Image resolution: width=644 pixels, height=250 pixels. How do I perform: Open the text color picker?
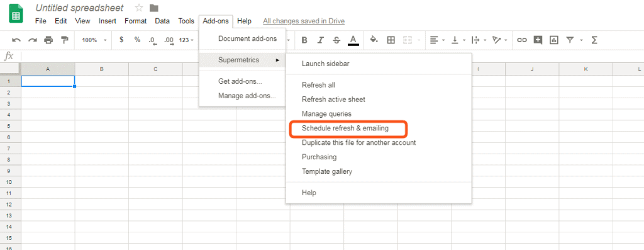click(x=353, y=40)
